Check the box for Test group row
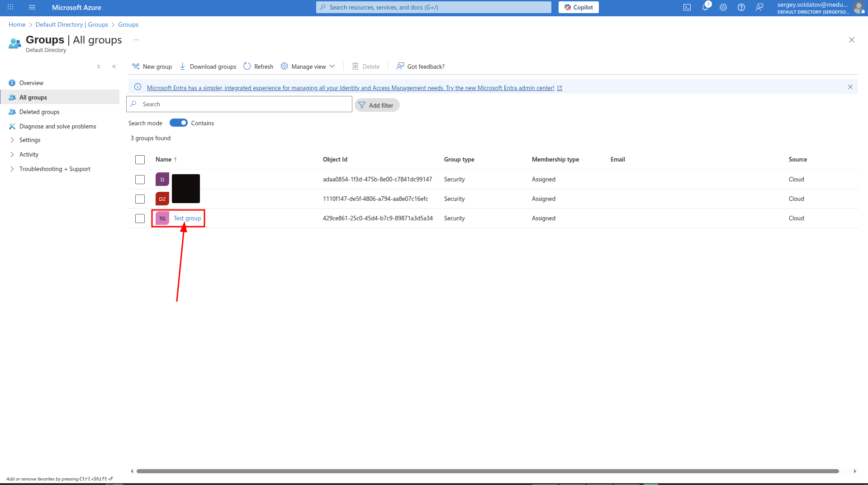This screenshot has width=868, height=485. (x=140, y=219)
